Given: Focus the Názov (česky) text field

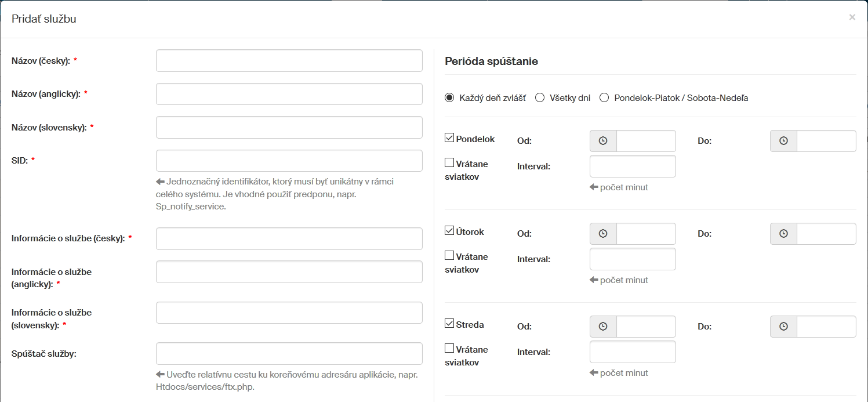Looking at the screenshot, I should click(289, 61).
